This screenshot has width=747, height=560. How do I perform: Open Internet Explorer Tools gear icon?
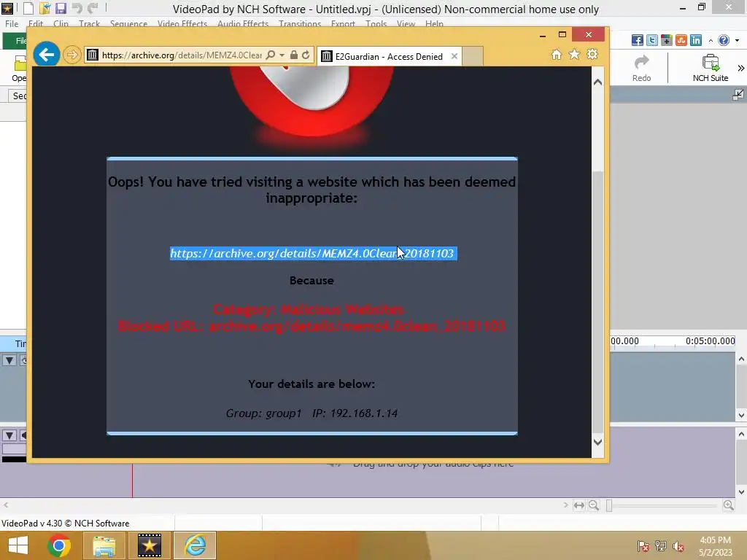point(592,54)
